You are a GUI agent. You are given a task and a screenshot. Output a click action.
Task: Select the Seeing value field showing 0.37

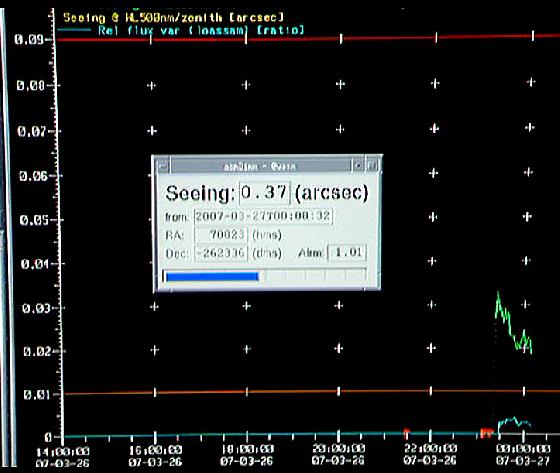pyautogui.click(x=264, y=193)
